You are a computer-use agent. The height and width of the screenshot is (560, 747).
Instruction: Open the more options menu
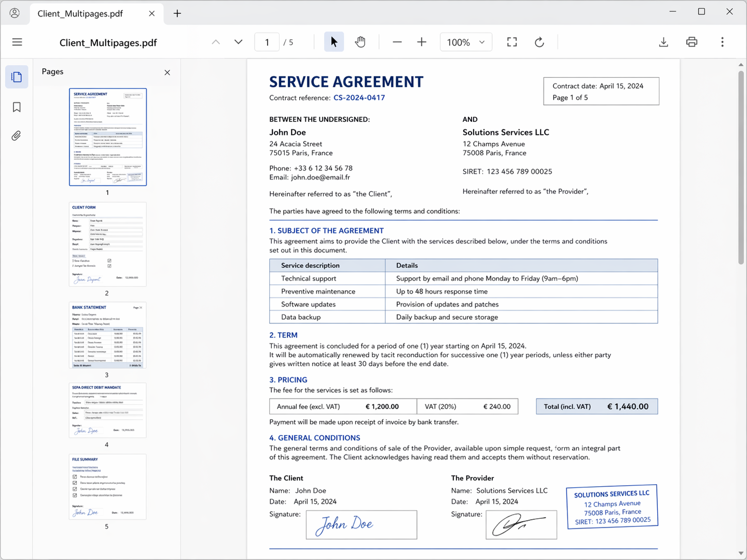pyautogui.click(x=722, y=42)
